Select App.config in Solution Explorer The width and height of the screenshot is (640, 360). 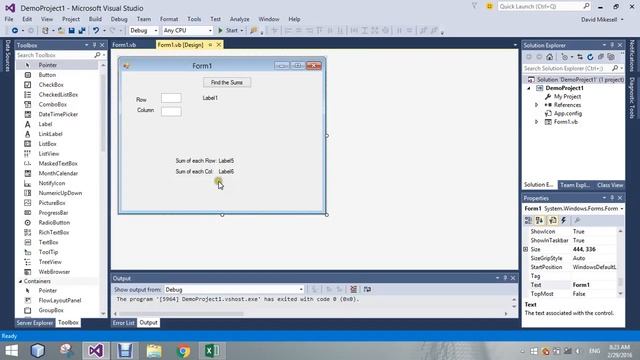pyautogui.click(x=568, y=113)
